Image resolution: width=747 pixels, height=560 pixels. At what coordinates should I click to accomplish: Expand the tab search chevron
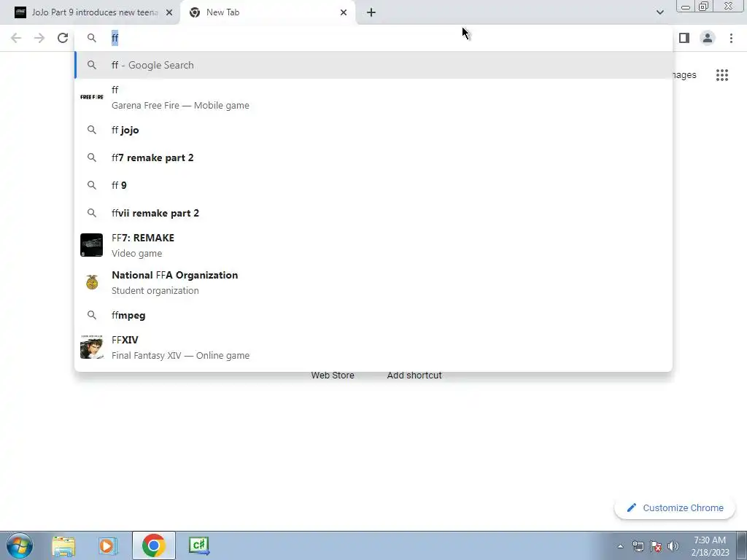659,12
